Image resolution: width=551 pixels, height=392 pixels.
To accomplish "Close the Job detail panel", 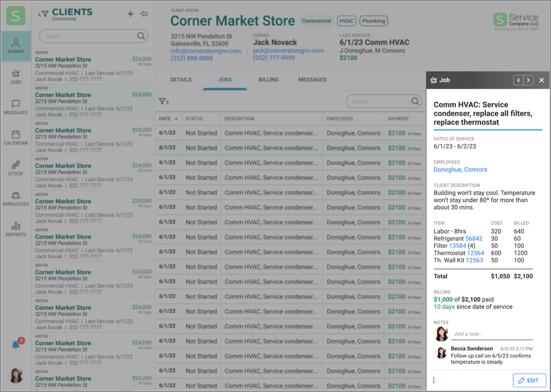I will click(x=541, y=80).
